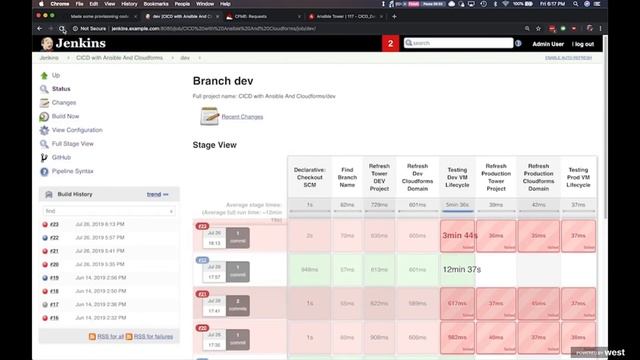Click blue status ball of build #19
The width and height of the screenshot is (640, 360).
click(45, 278)
